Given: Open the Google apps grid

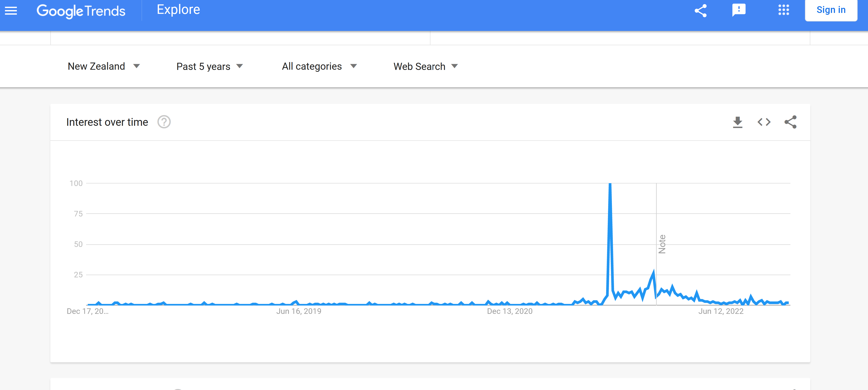Looking at the screenshot, I should pyautogui.click(x=784, y=10).
